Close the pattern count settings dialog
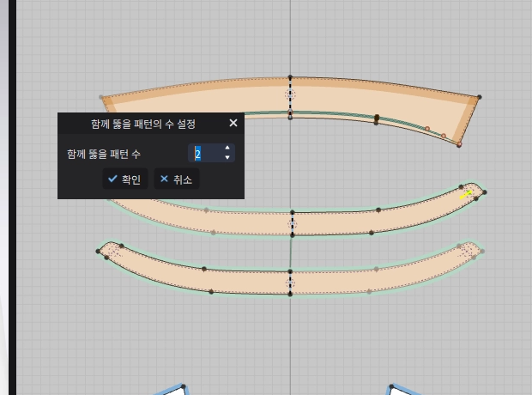 [x=233, y=123]
